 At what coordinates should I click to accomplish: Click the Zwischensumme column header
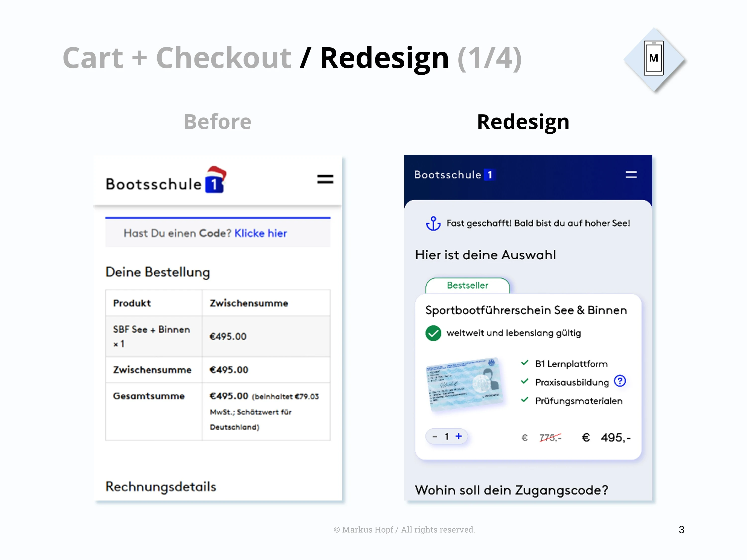[x=249, y=303]
